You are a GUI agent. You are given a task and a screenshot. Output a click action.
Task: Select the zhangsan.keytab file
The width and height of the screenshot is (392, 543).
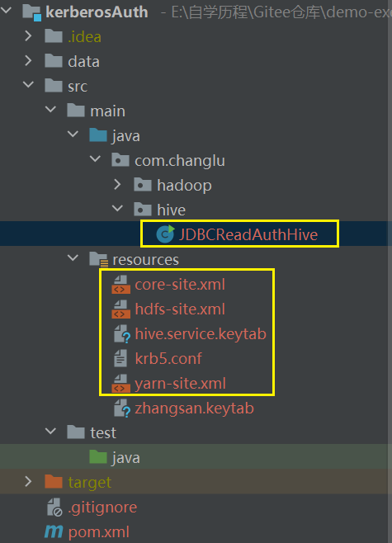(194, 408)
